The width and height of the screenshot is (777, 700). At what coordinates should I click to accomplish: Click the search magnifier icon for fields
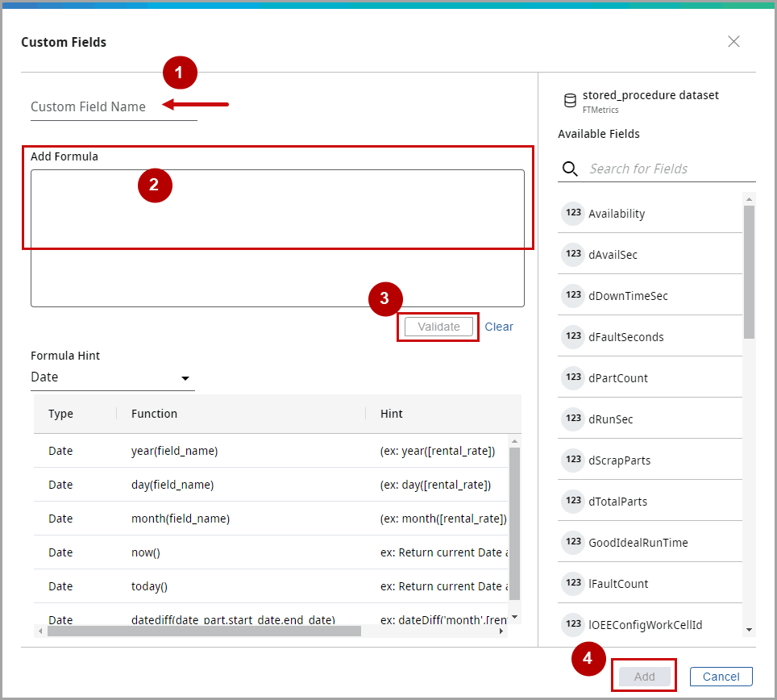[x=570, y=169]
